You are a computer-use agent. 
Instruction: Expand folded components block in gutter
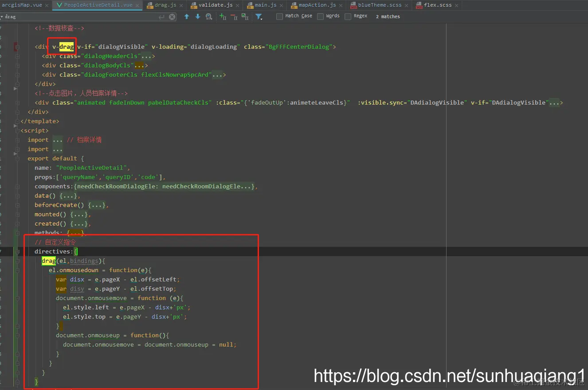coord(17,187)
